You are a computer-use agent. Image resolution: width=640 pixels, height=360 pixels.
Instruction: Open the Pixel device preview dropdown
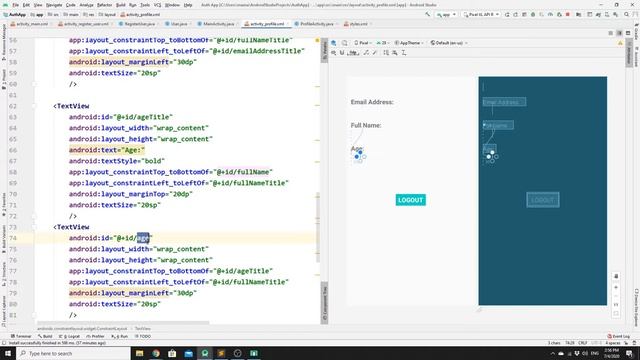point(362,43)
